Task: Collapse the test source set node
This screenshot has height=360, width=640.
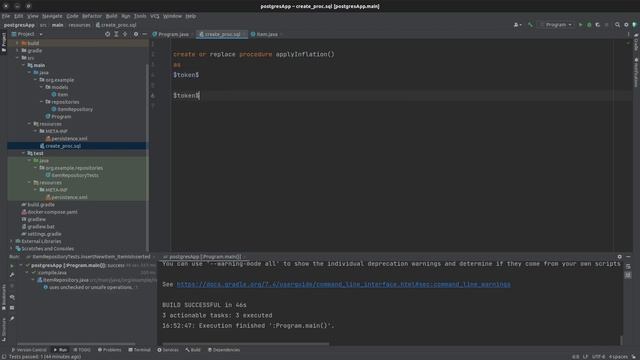Action: [24, 153]
